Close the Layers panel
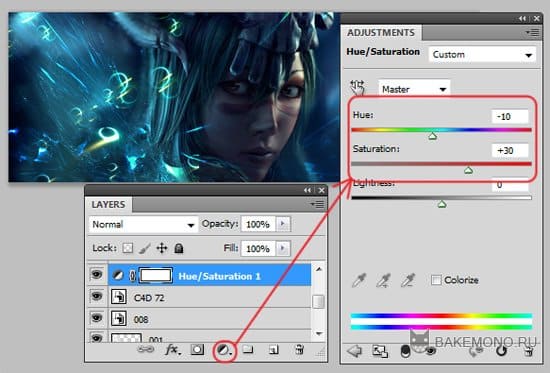The width and height of the screenshot is (550, 373). coord(321,190)
